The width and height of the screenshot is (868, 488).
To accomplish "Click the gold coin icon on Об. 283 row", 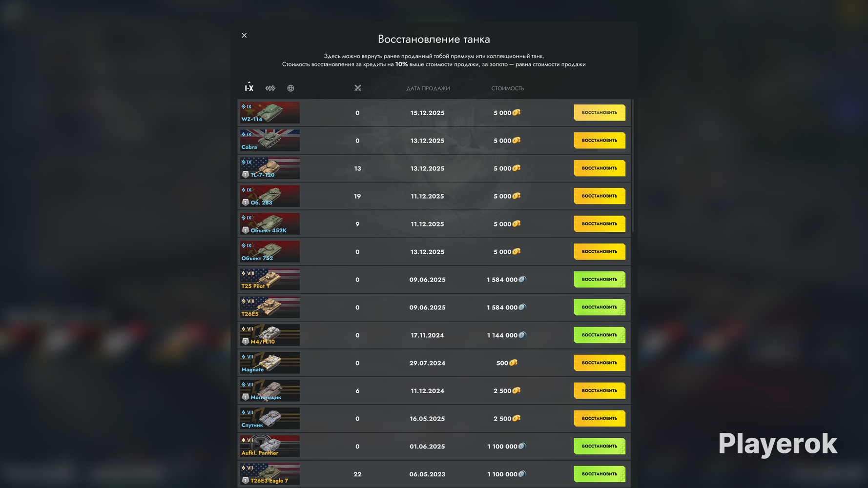I will click(517, 196).
